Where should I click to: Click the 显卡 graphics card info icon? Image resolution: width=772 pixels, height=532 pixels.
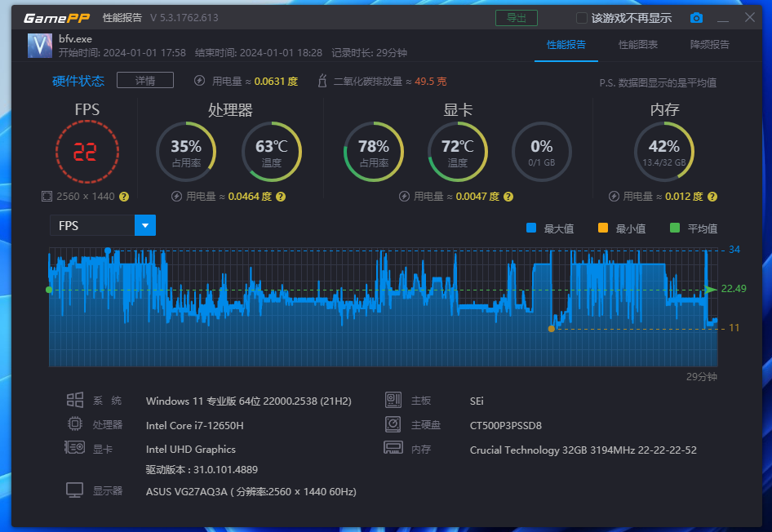pos(75,447)
